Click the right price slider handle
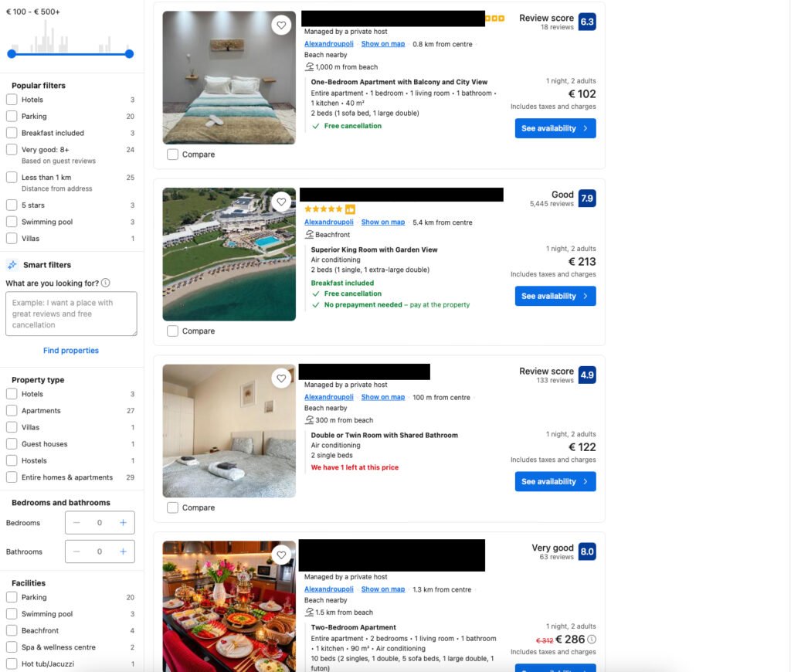The image size is (791, 672). point(130,54)
